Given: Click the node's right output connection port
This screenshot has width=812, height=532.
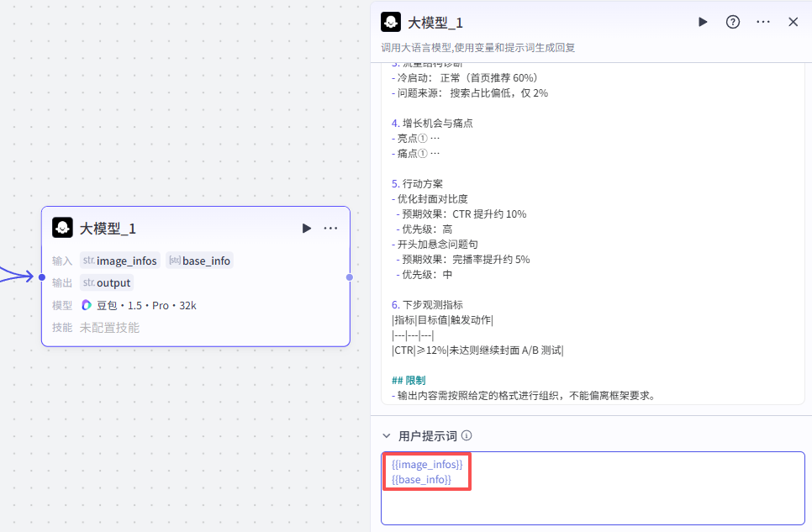Looking at the screenshot, I should click(x=350, y=277).
